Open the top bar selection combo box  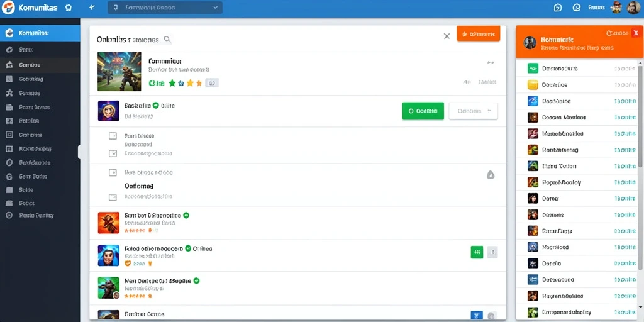coord(165,8)
